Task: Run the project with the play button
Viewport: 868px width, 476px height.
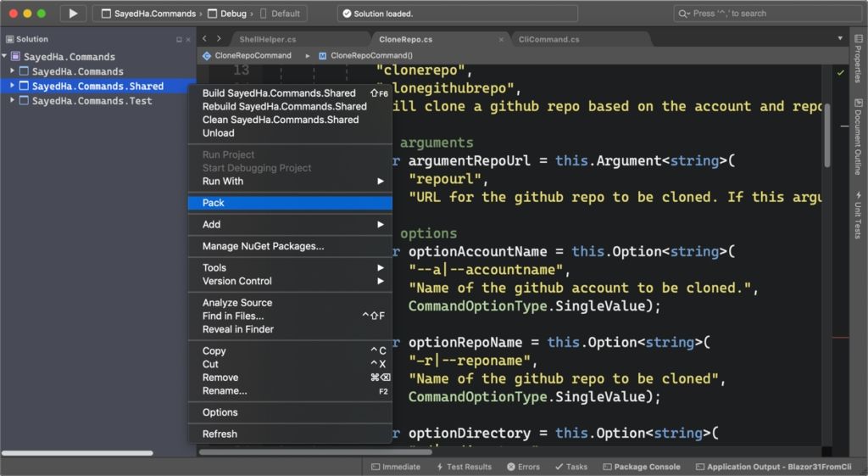Action: pyautogui.click(x=73, y=14)
